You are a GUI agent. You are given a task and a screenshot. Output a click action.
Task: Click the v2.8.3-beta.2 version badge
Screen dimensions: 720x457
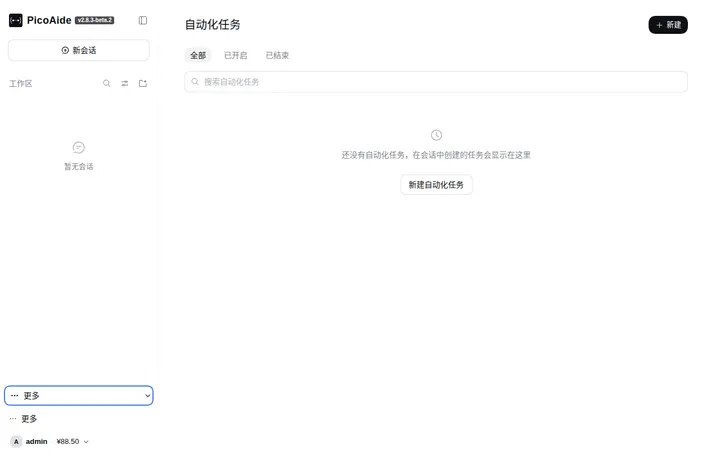95,20
